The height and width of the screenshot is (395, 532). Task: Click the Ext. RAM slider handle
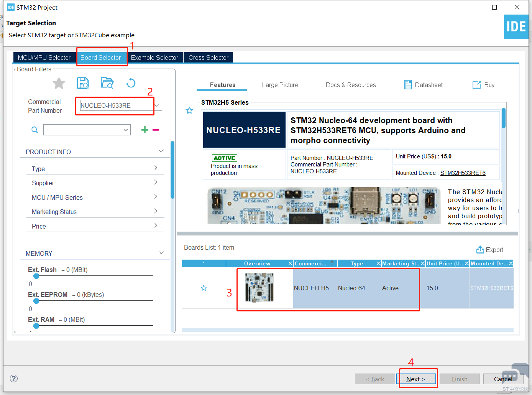(x=36, y=326)
